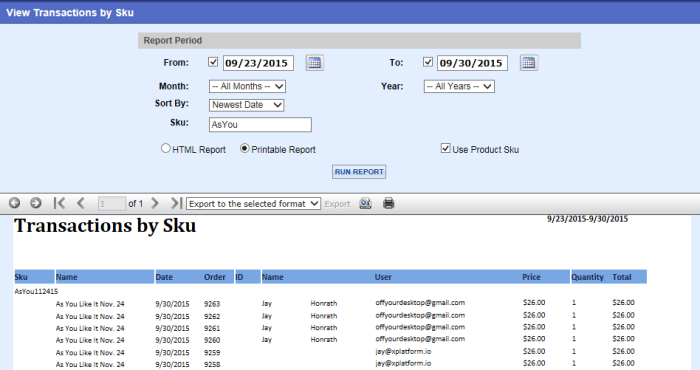Go to previous report page
The image size is (700, 370).
tap(80, 203)
